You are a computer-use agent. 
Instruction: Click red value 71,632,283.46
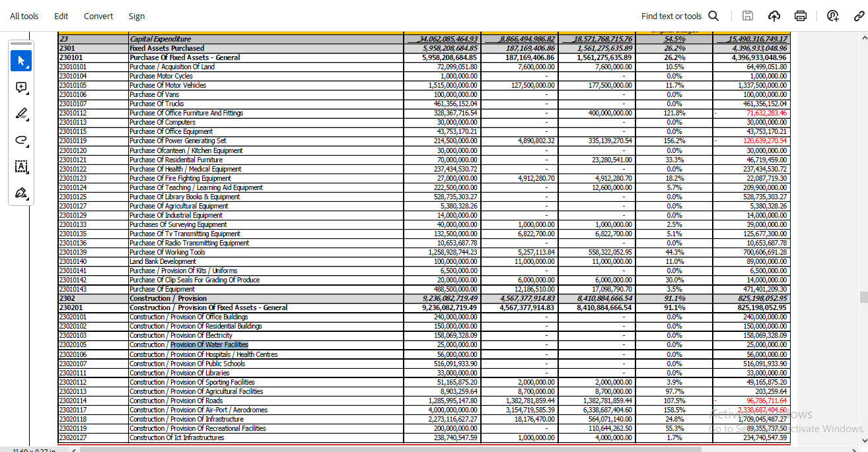pos(767,113)
